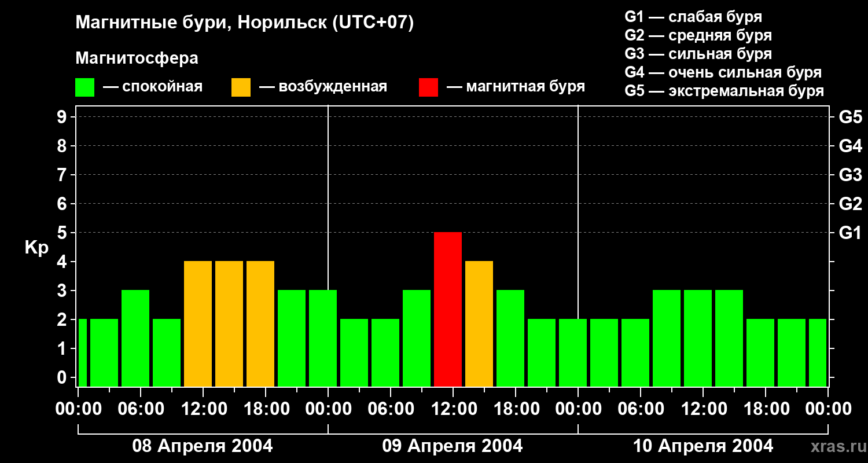Click the 'G4' label on the right axis

850,146
